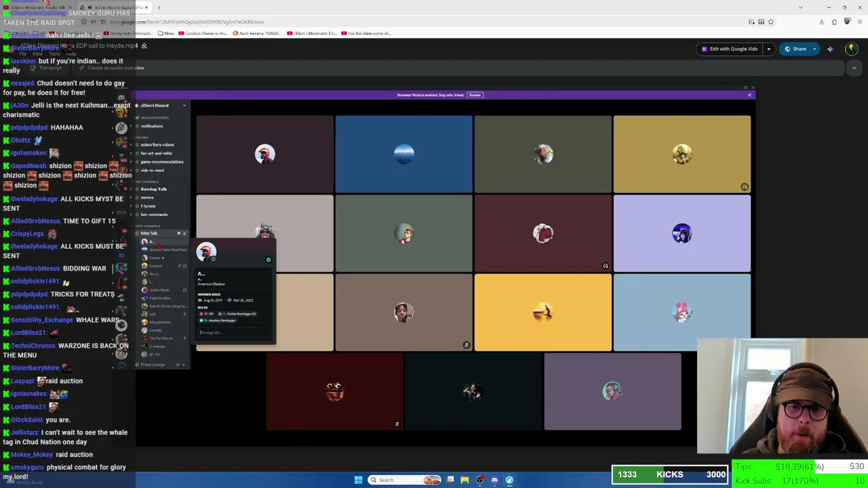Open the browser application menu
The height and width of the screenshot is (488, 868).
coord(859,22)
